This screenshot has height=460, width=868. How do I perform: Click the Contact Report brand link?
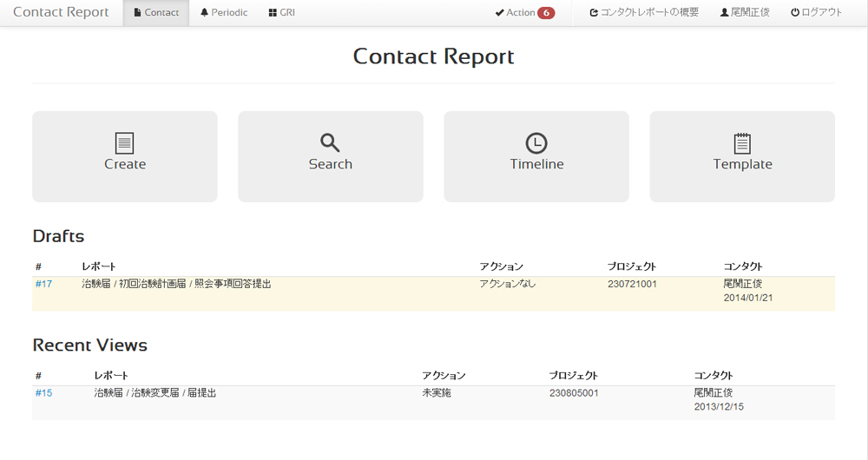(x=61, y=12)
